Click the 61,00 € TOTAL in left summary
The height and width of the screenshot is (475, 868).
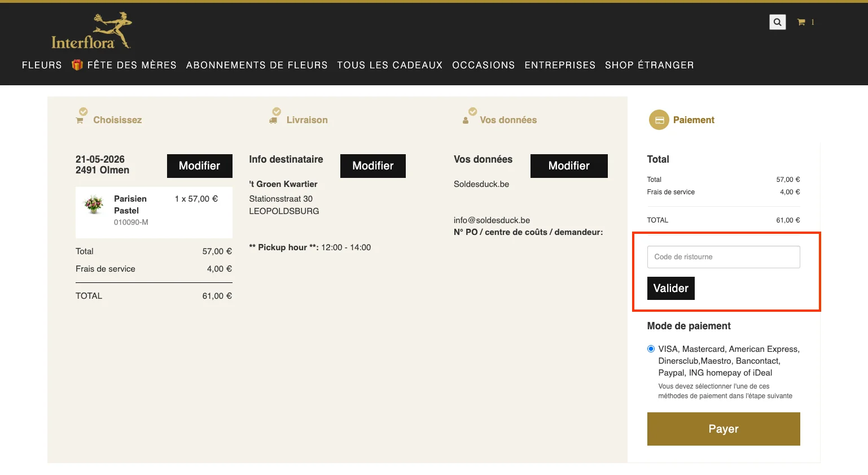point(217,296)
